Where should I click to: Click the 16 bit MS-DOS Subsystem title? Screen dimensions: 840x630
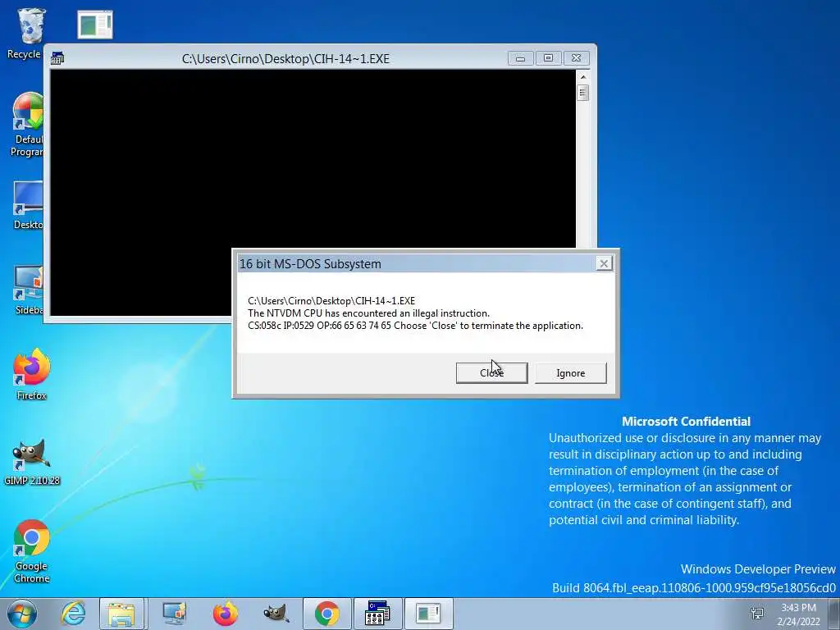coord(310,264)
